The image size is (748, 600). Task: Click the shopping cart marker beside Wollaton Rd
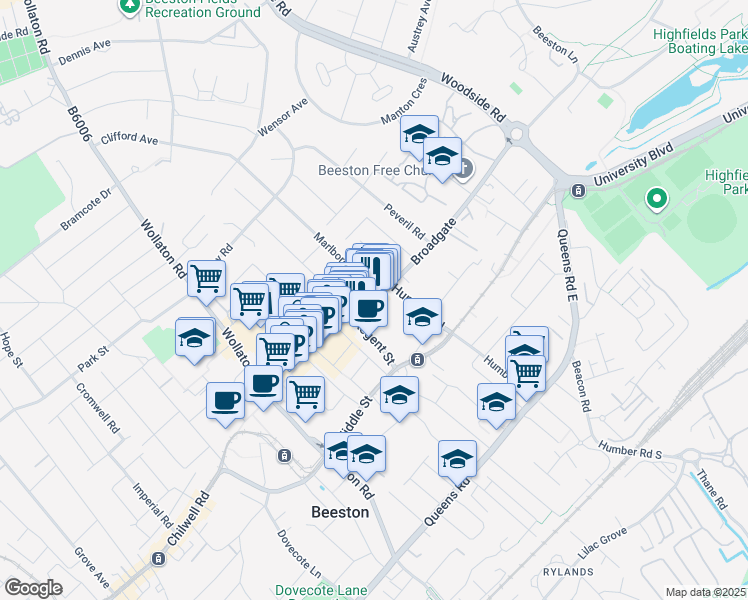click(x=206, y=279)
